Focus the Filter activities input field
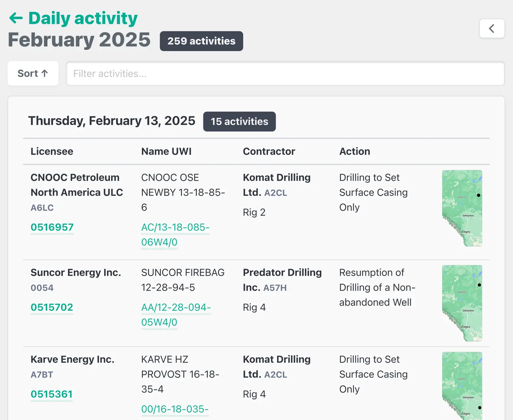Screen dimensions: 513x420 pos(285,74)
